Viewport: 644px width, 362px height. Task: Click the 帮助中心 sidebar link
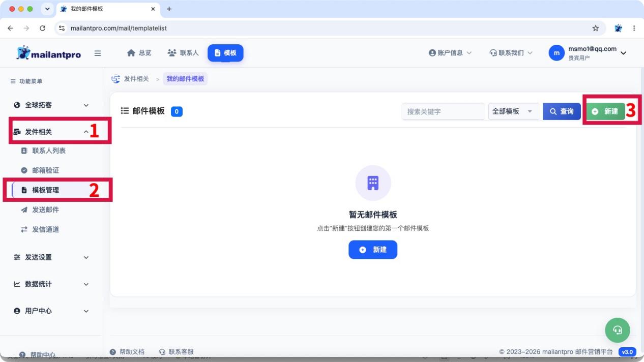pos(38,354)
